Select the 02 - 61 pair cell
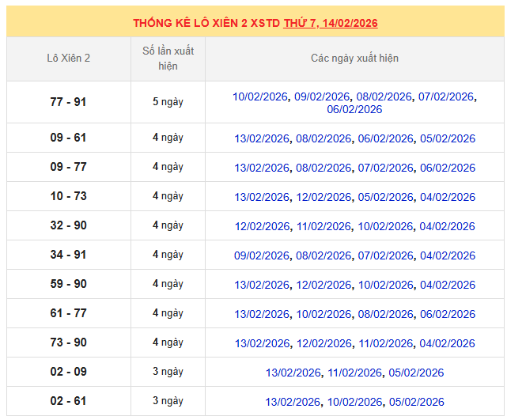Screen dimensions: 507x420 (x=68, y=401)
